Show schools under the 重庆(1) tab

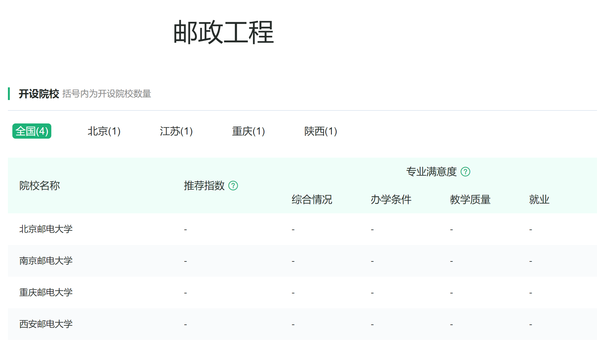248,131
